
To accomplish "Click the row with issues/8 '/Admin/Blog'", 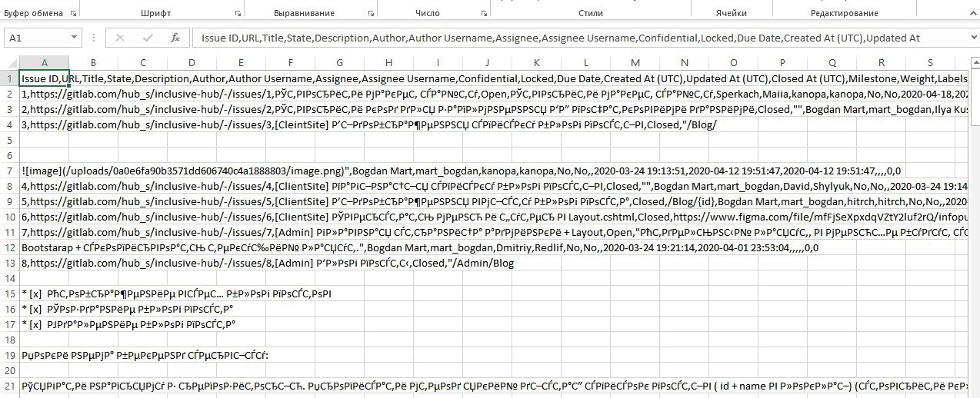I will tap(267, 263).
